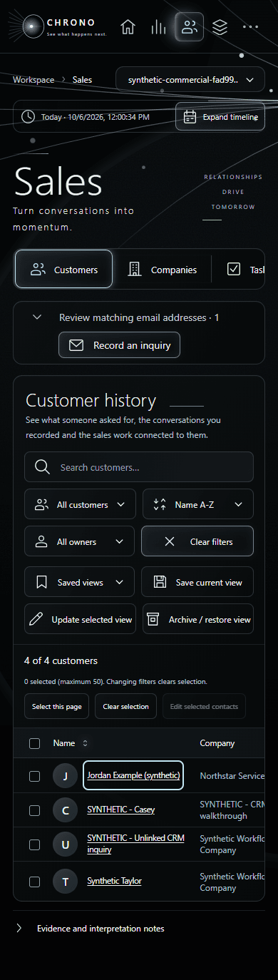The image size is (278, 980).
Task: Tick the select-all checkbox in table header
Action: click(34, 743)
